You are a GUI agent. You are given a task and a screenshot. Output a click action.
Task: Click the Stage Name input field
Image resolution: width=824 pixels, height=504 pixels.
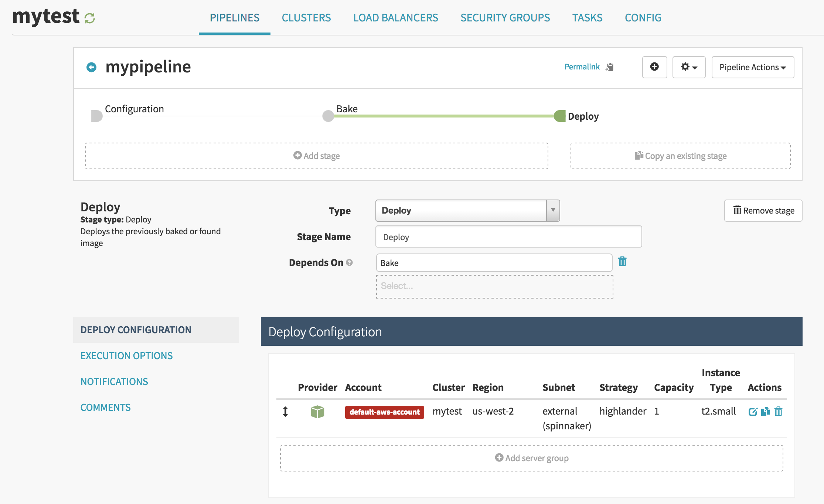pos(508,237)
